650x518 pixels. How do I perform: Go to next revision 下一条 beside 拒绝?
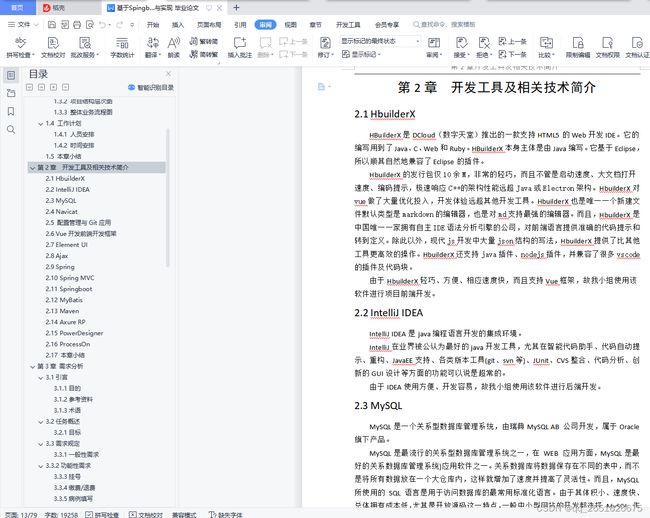(512, 54)
